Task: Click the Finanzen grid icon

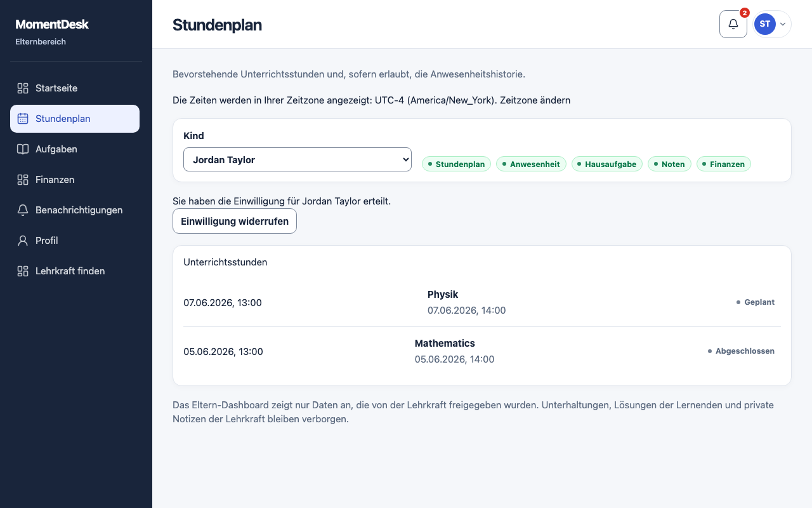Action: click(x=23, y=180)
